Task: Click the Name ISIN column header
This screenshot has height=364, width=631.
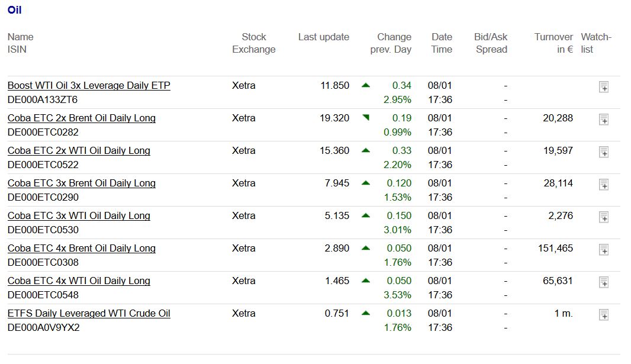Action: pyautogui.click(x=20, y=43)
